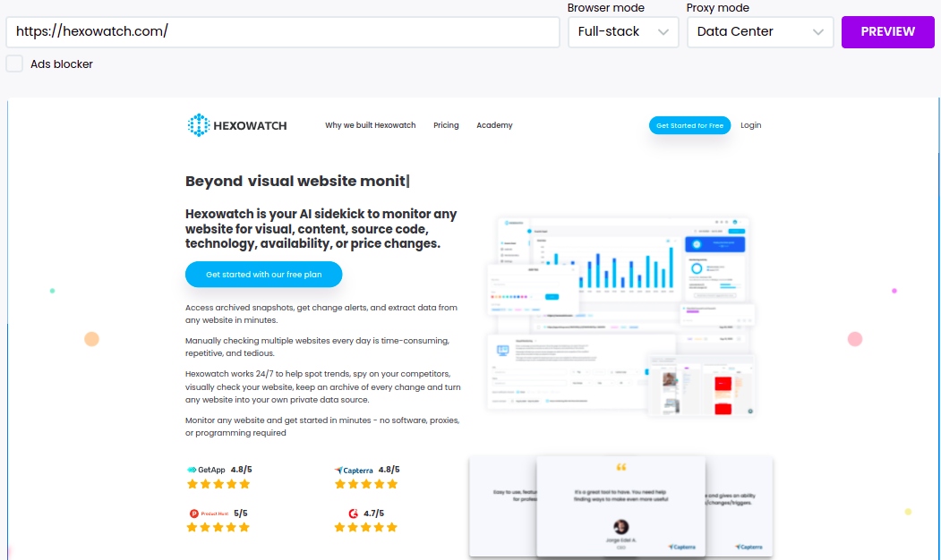Viewport: 941px width, 560px height.
Task: Click Jorge Edel A. reviewer avatar
Action: (x=621, y=527)
